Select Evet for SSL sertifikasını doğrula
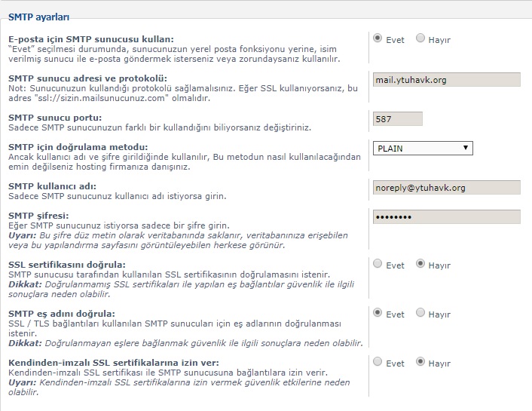 tap(378, 264)
